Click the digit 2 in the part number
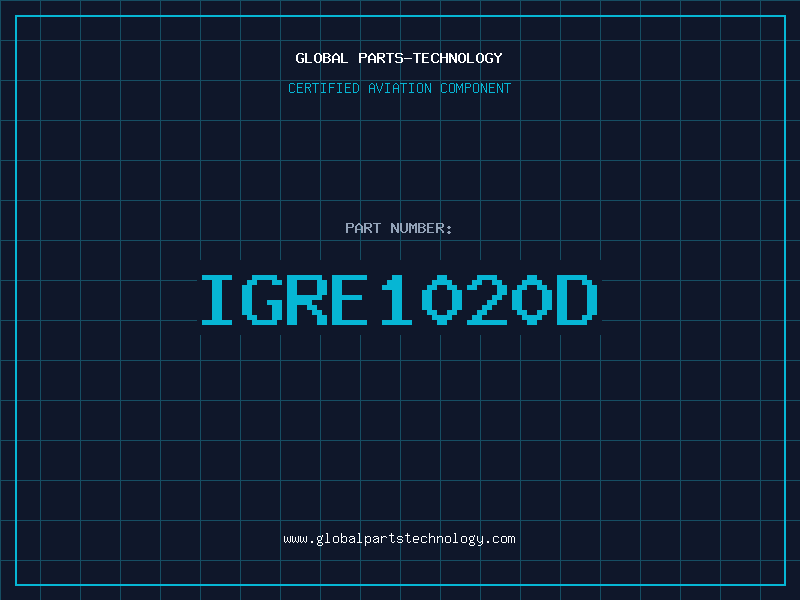Screen dimensions: 800x600 487,300
